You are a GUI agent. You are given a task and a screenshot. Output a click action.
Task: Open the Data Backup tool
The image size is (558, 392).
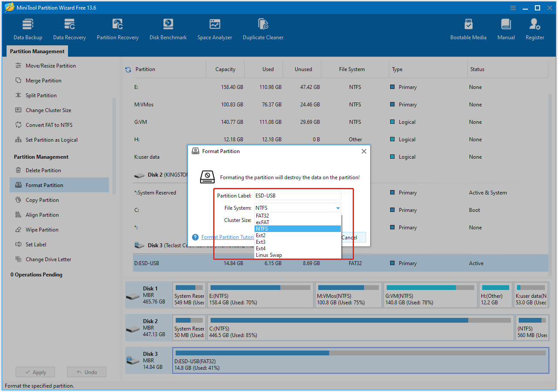(27, 28)
